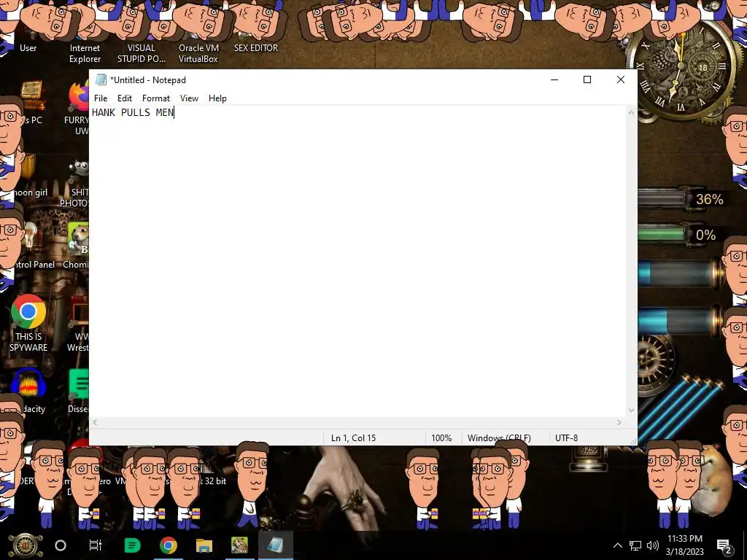Open the green chat app on taskbar
747x560 pixels.
coord(133,545)
